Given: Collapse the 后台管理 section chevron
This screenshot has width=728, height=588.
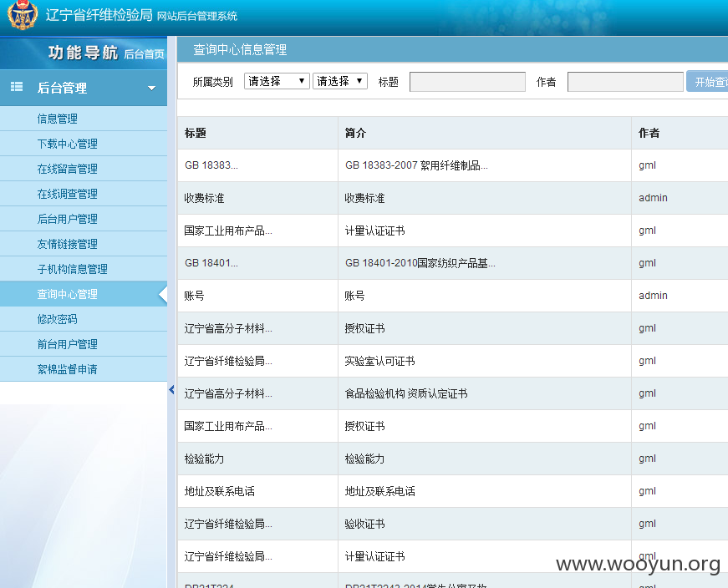Looking at the screenshot, I should tap(151, 88).
